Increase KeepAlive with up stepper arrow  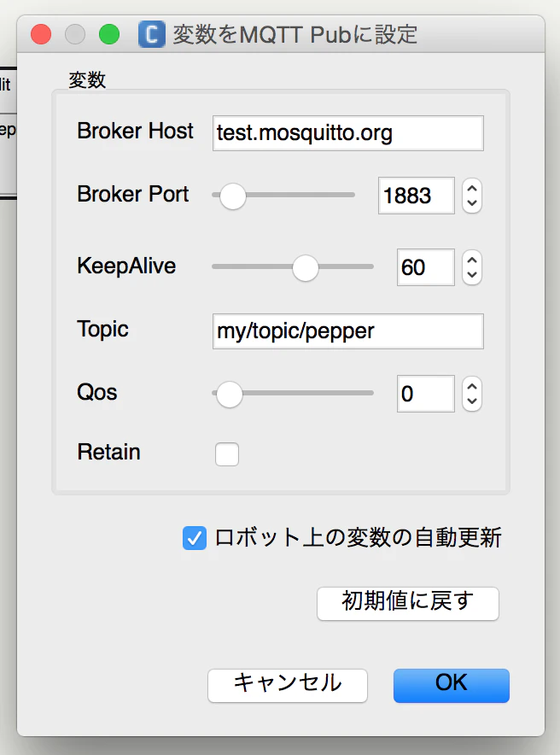click(x=472, y=260)
